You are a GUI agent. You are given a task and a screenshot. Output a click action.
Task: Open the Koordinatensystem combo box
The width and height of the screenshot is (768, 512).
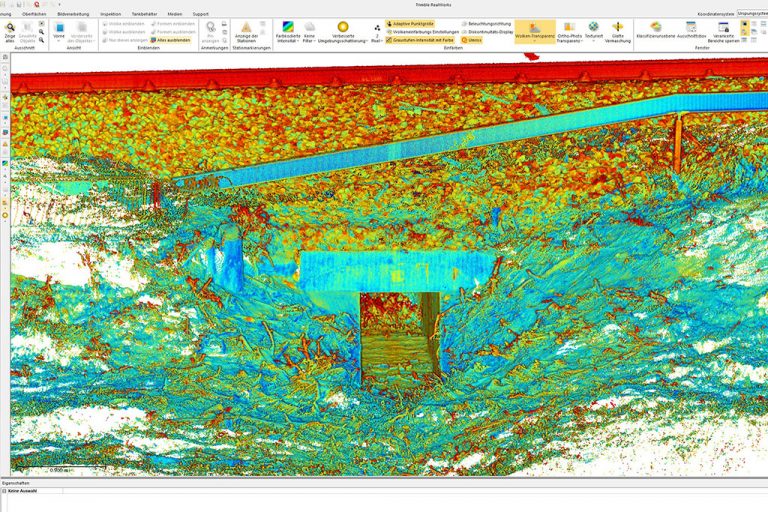(749, 14)
